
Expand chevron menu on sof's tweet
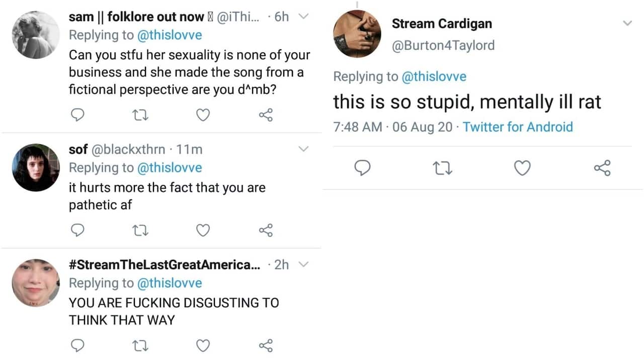click(x=303, y=149)
